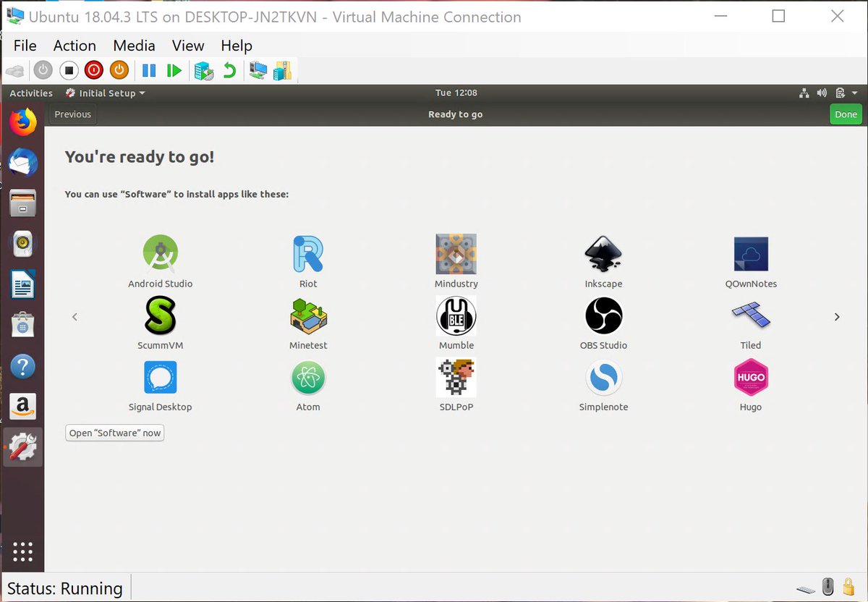Screen dimensions: 868x602
Task: Open the View menu
Action: [188, 46]
